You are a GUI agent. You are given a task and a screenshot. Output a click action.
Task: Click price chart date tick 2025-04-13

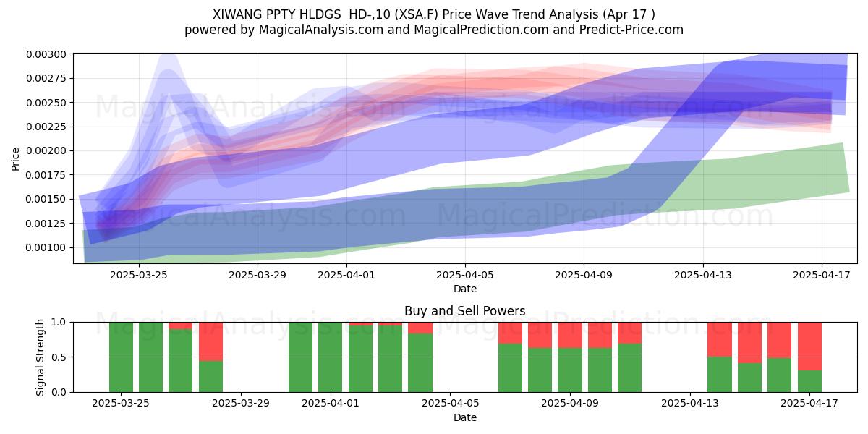(703, 275)
